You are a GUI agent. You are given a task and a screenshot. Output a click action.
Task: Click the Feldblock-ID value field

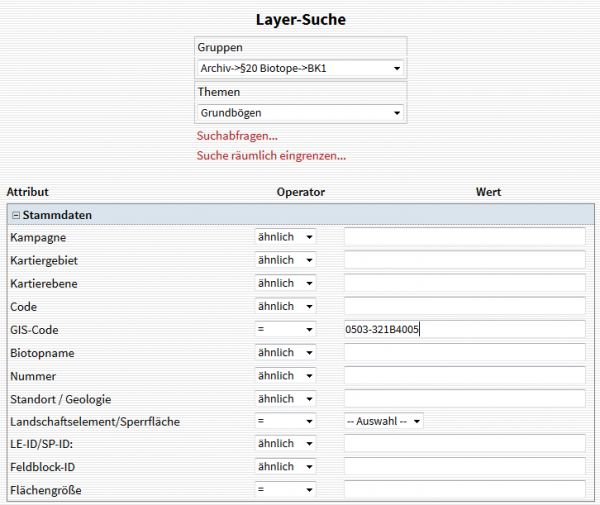click(x=464, y=467)
